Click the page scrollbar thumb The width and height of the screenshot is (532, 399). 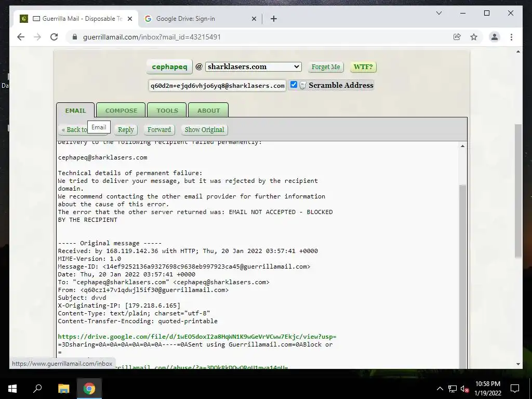pos(518,191)
